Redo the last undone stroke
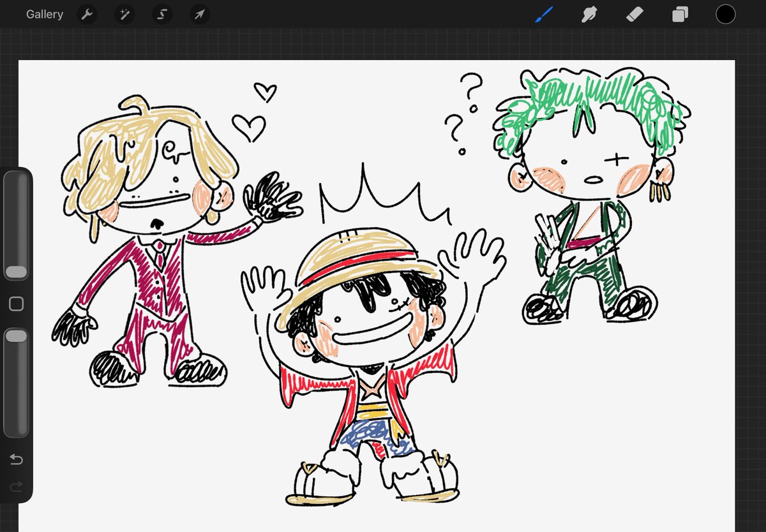Screen dimensions: 766x532 click(16, 487)
